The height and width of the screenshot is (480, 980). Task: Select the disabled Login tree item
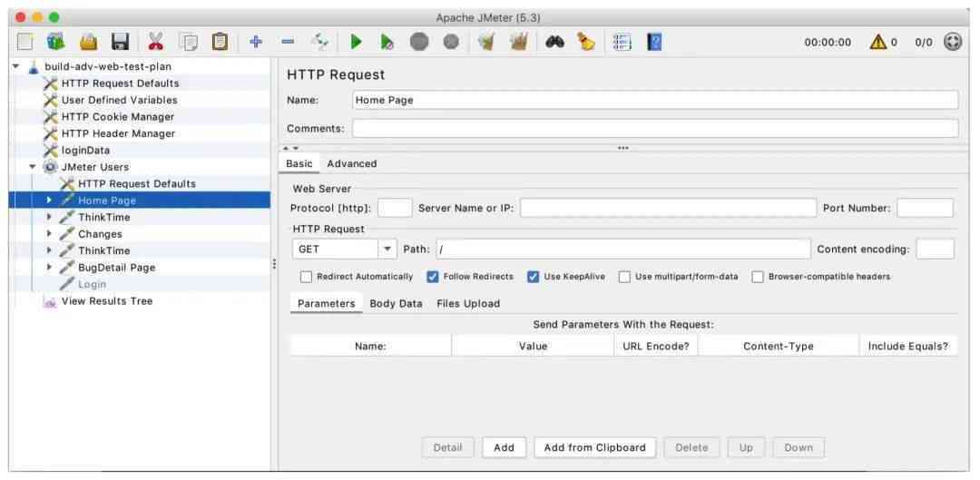tap(92, 284)
